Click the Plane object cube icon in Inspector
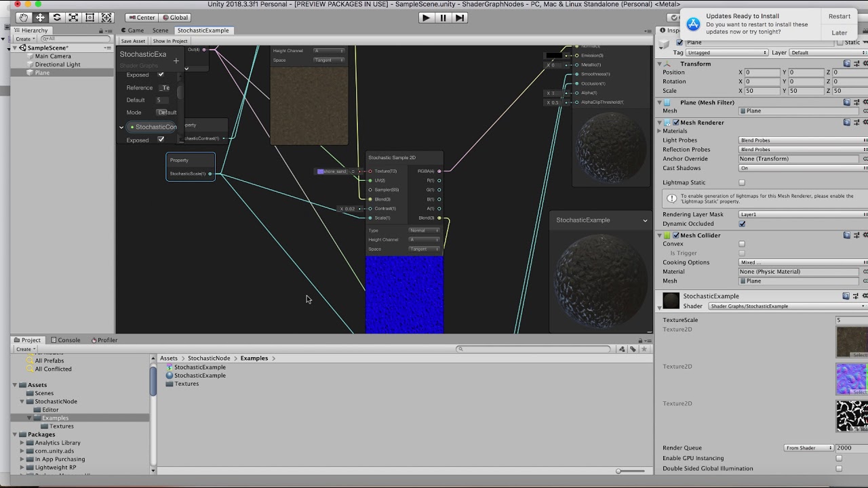 tap(665, 43)
